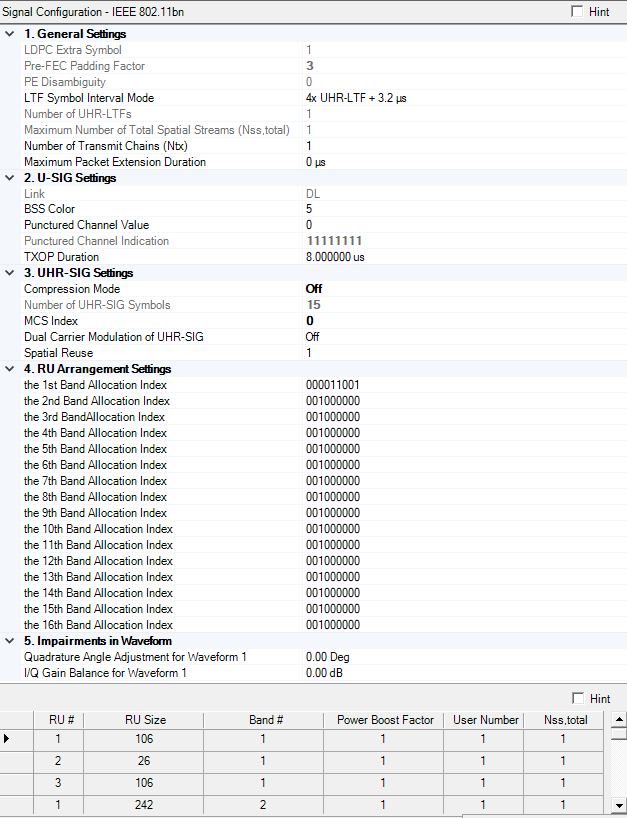
Task: Edit the 2nd Band Allocation Index value
Action: (464, 401)
